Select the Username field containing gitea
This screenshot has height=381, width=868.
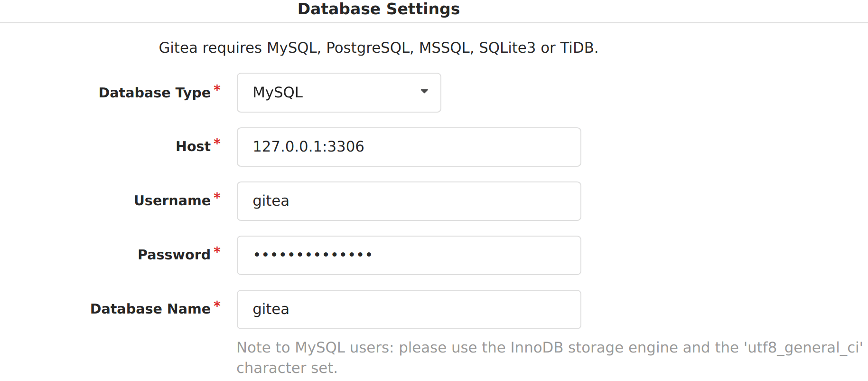[408, 201]
